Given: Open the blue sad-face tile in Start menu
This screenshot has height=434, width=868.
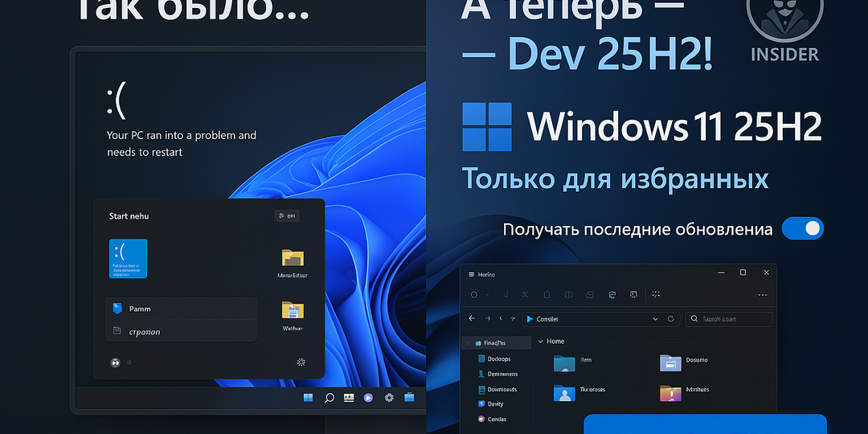Looking at the screenshot, I should coord(128,258).
